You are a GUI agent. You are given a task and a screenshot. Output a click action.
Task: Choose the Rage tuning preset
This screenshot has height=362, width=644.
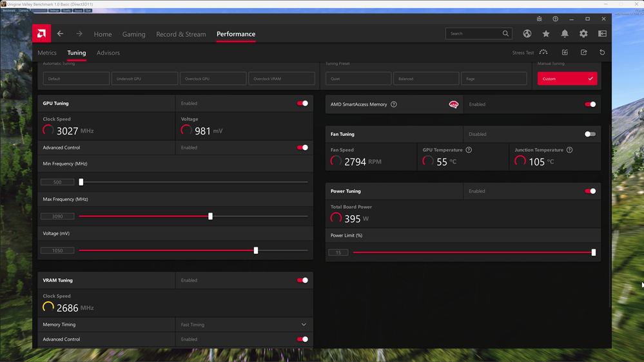494,79
